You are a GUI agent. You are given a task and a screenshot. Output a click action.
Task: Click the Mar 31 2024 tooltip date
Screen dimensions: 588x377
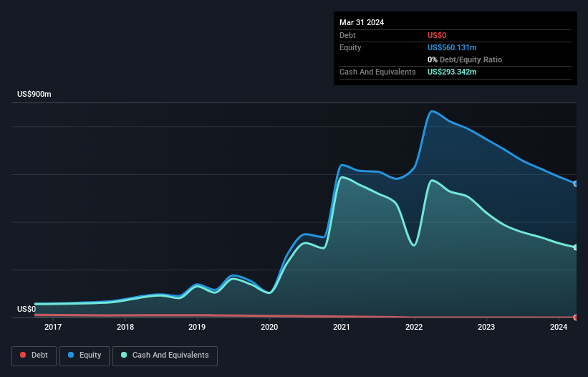pyautogui.click(x=362, y=22)
